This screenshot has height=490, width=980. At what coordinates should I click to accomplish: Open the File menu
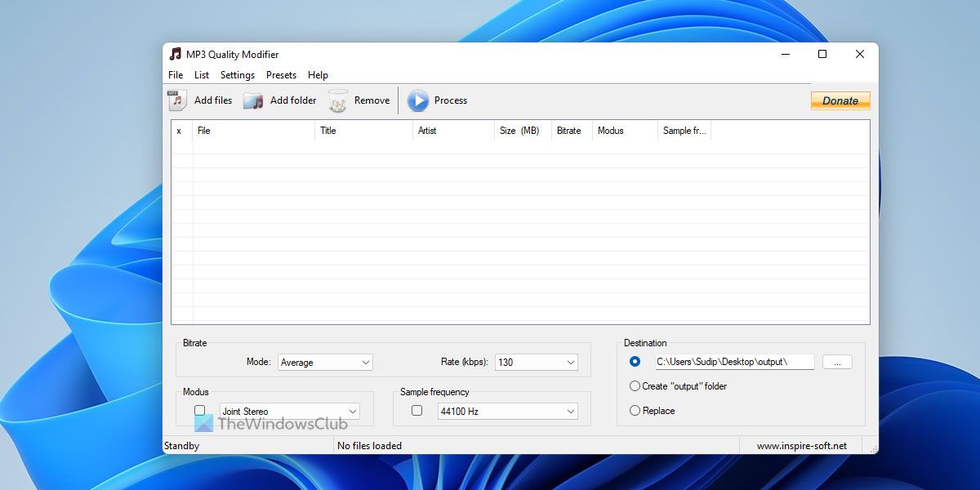(176, 75)
